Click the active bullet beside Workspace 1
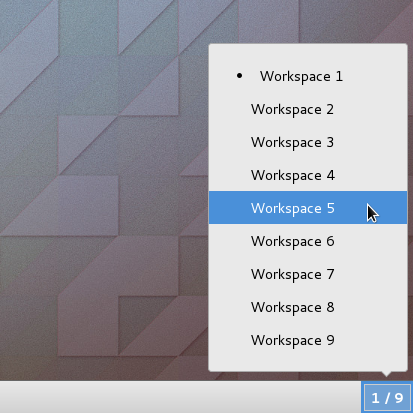The image size is (413, 413). click(x=239, y=76)
